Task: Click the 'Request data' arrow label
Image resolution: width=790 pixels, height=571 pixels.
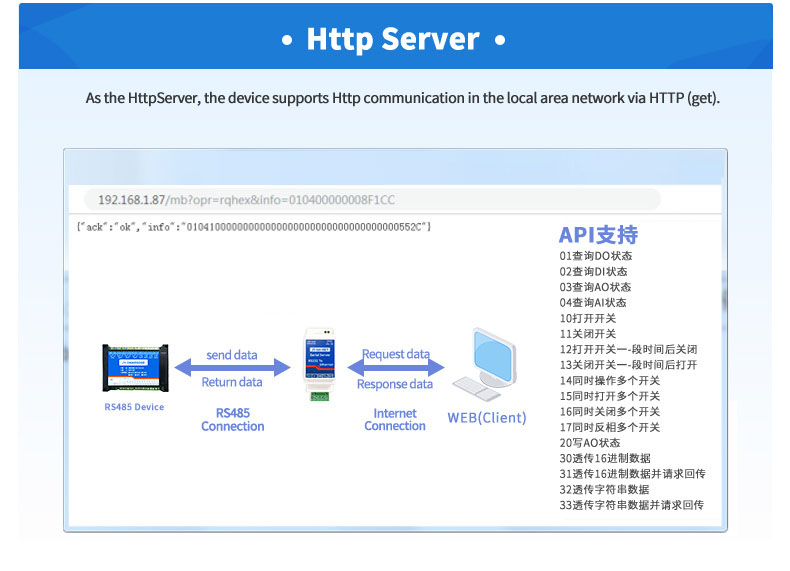Action: click(x=396, y=354)
